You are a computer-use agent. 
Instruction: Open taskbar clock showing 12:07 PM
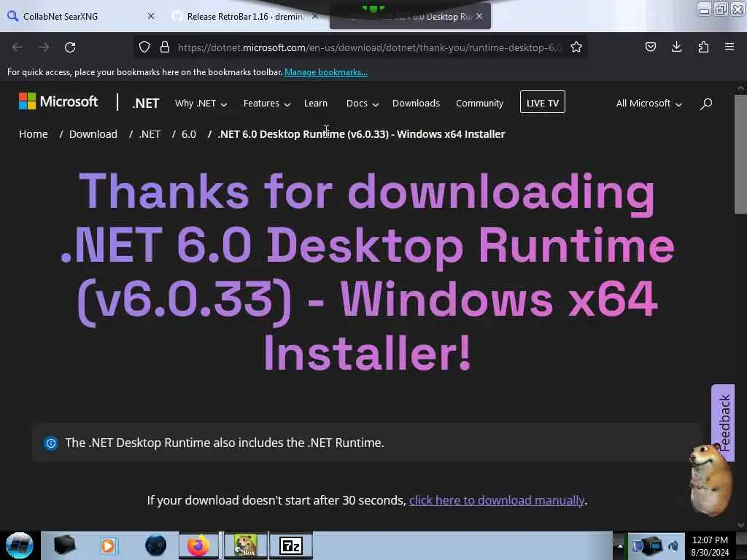click(710, 545)
